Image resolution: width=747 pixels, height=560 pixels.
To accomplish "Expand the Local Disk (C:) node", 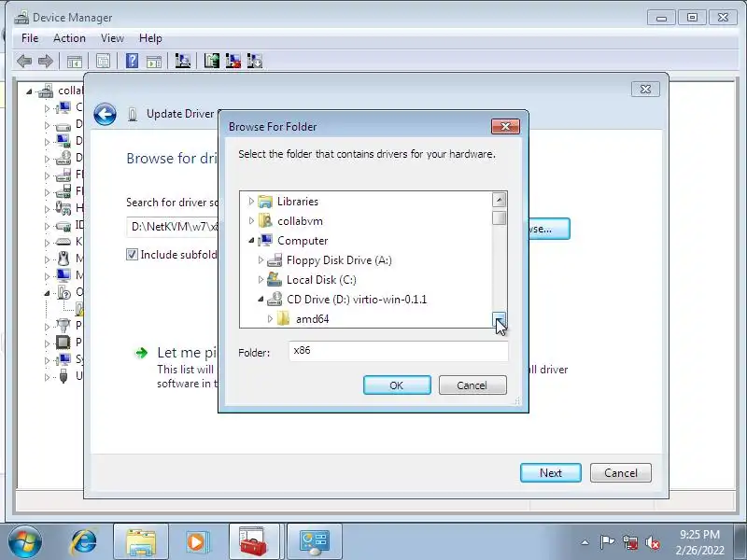I will pyautogui.click(x=261, y=280).
